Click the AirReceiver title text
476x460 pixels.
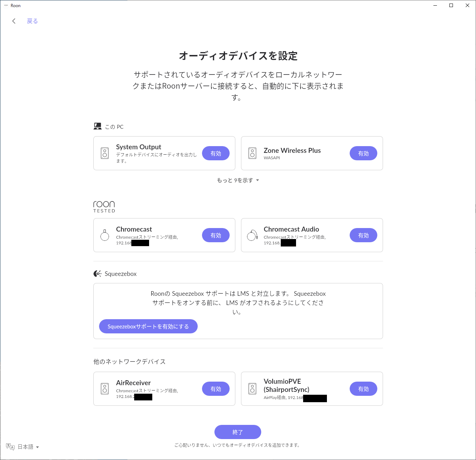133,383
